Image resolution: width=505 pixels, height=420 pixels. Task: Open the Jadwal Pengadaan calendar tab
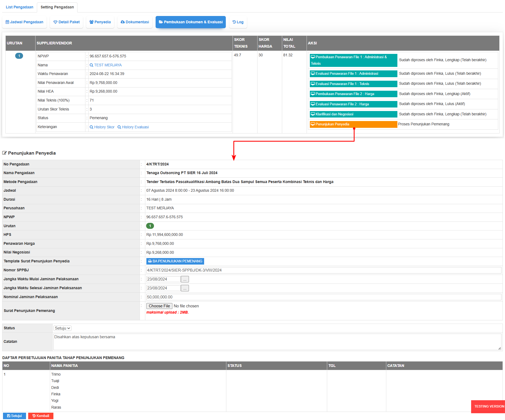(24, 22)
